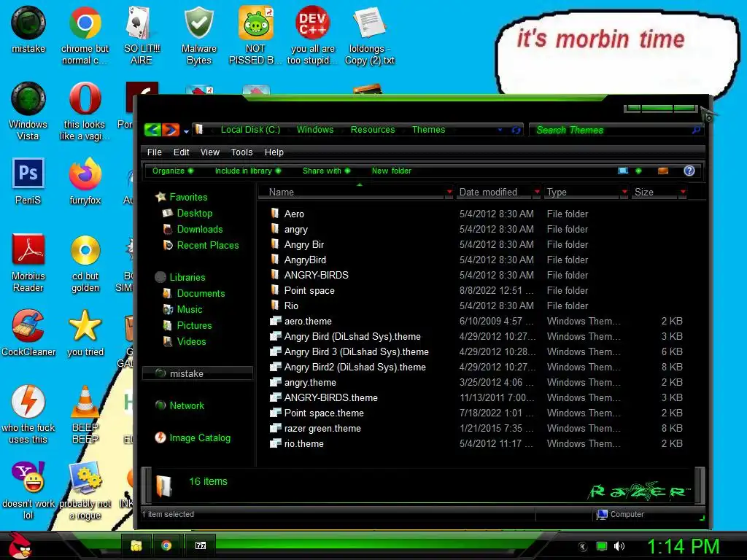The width and height of the screenshot is (747, 560).
Task: Select Image Catalog in sidebar
Action: [193, 437]
